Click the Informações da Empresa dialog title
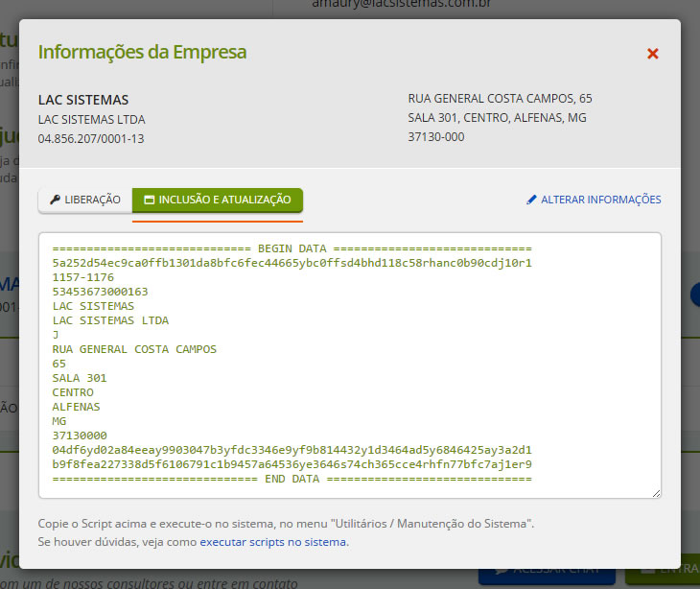Viewport: 700px width, 589px height. tap(142, 52)
